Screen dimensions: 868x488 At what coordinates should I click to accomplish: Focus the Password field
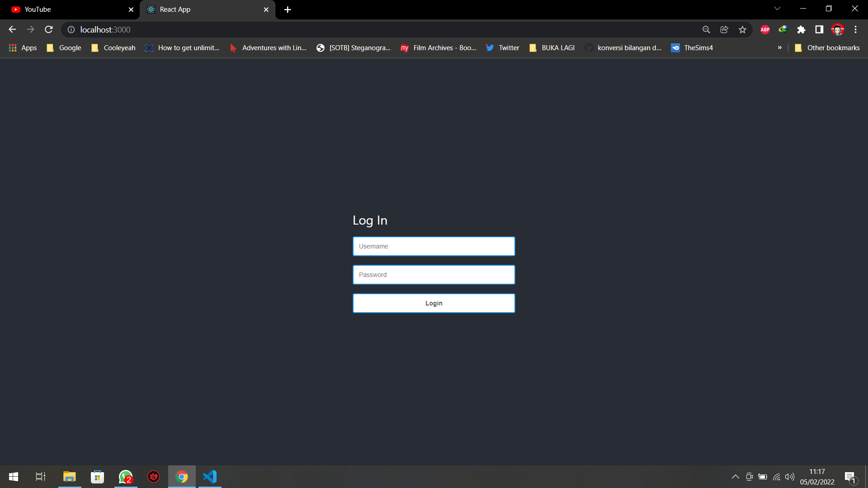(x=434, y=275)
